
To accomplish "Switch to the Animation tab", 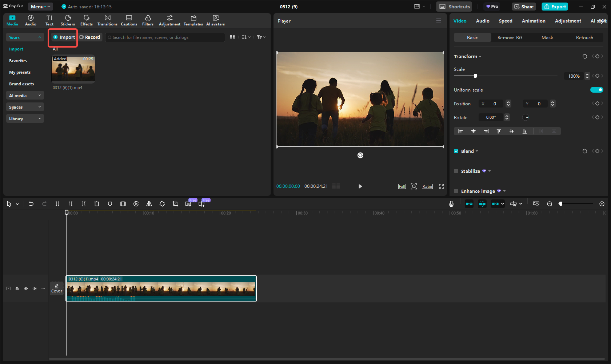I will click(x=533, y=21).
